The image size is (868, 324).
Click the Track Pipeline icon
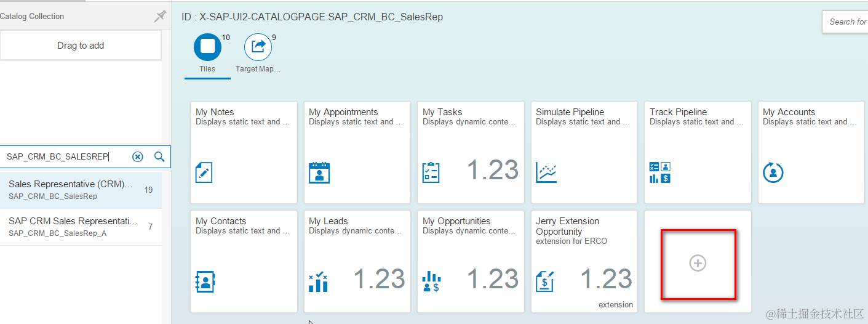point(660,172)
